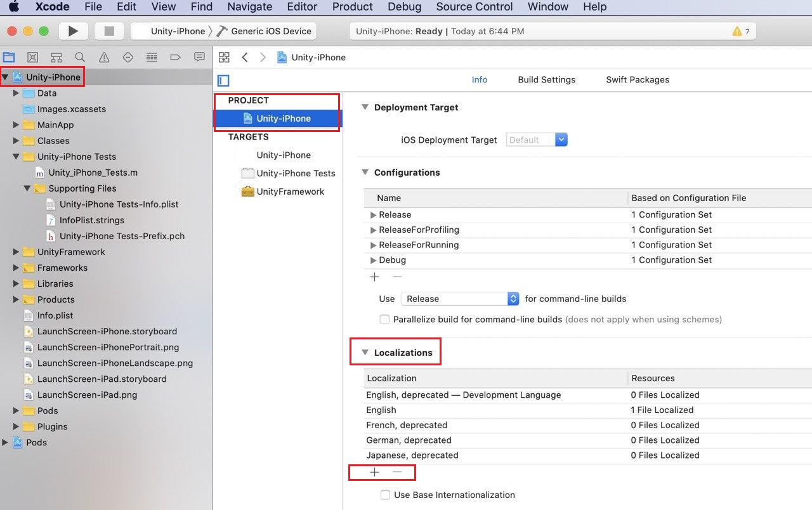Switch to the Build Settings tab
Screen dimensions: 812x510
coord(547,80)
